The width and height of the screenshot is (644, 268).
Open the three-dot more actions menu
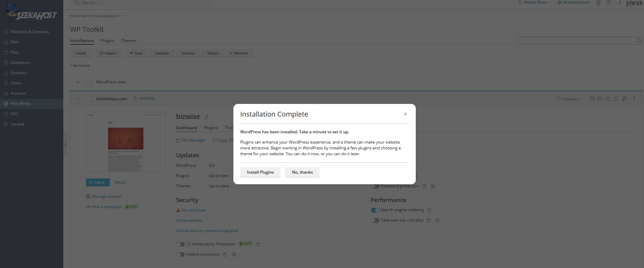[x=634, y=99]
